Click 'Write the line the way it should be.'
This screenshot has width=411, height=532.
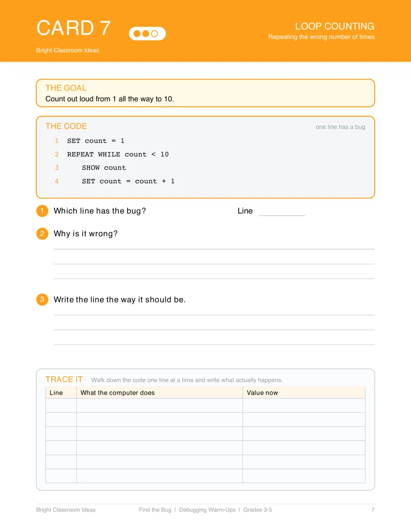coord(119,300)
